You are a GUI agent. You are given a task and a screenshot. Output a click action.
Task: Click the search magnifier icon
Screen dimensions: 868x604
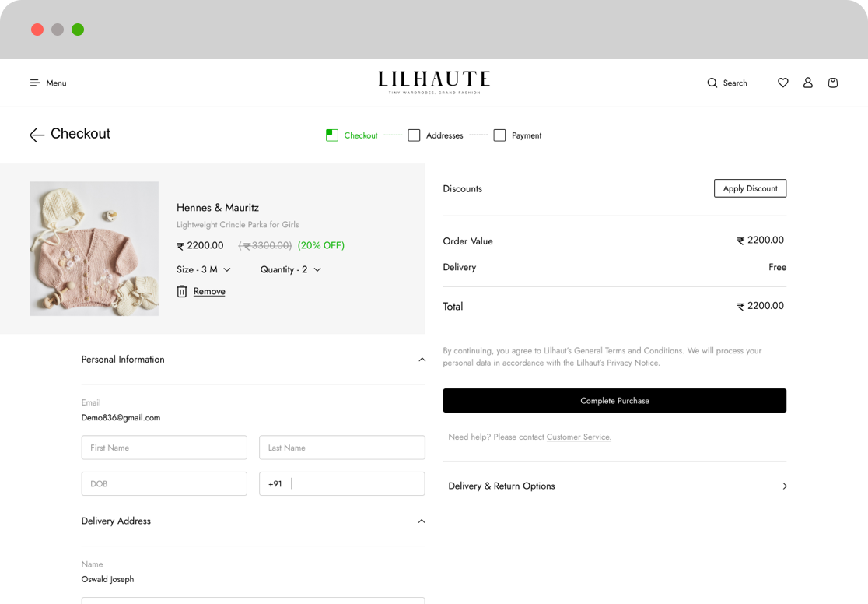(712, 83)
